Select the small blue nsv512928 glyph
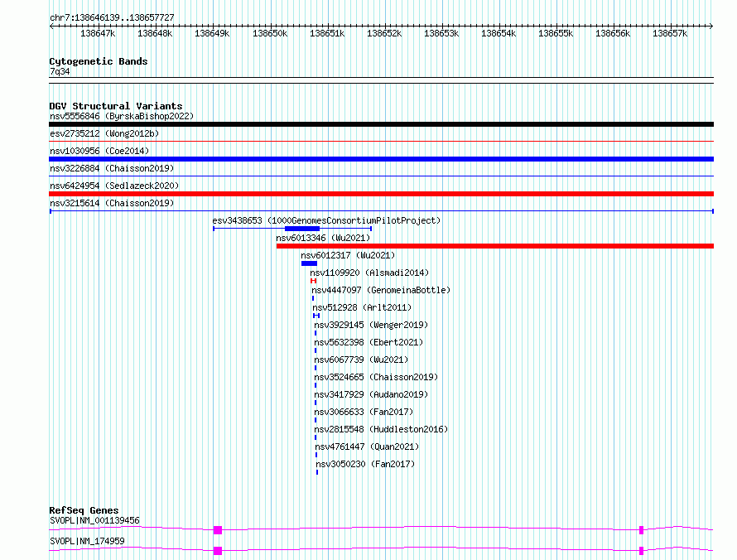Viewport: 737px width, 560px height. tap(316, 316)
